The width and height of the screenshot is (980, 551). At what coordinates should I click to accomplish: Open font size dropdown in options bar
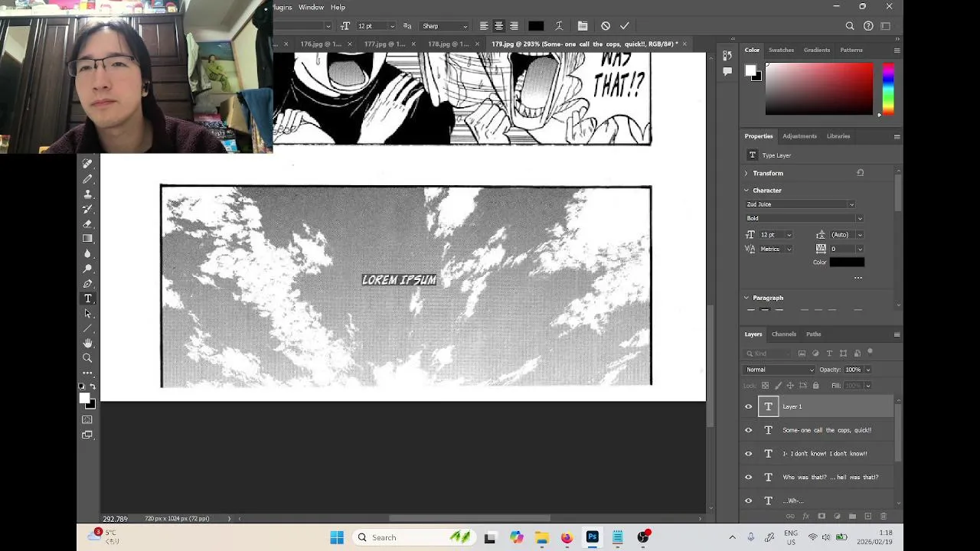coord(392,26)
